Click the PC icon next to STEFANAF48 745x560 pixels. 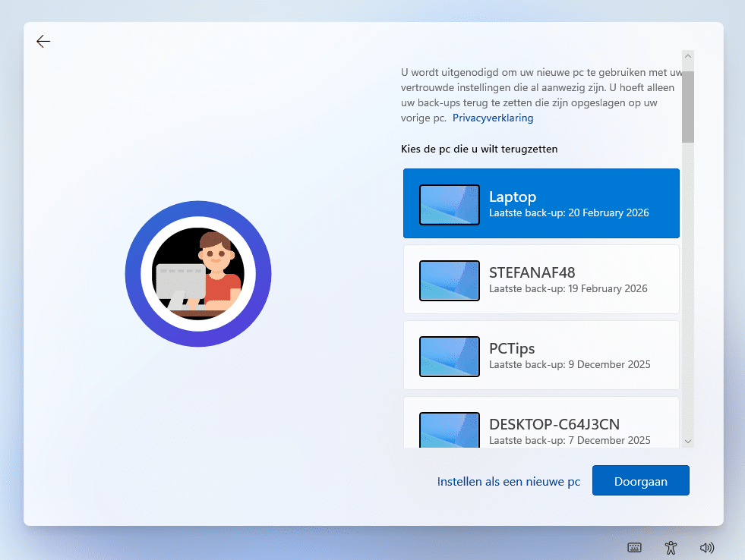(449, 280)
